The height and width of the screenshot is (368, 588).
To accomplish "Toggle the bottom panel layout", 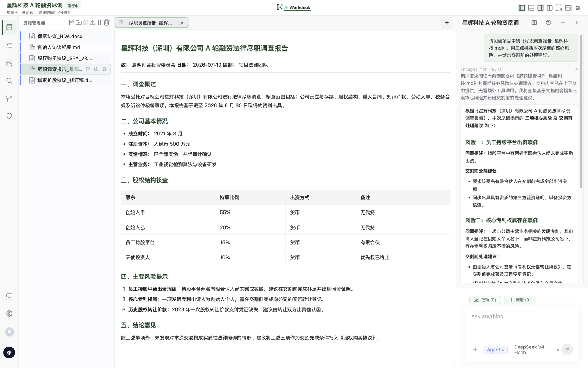I will click(531, 8).
